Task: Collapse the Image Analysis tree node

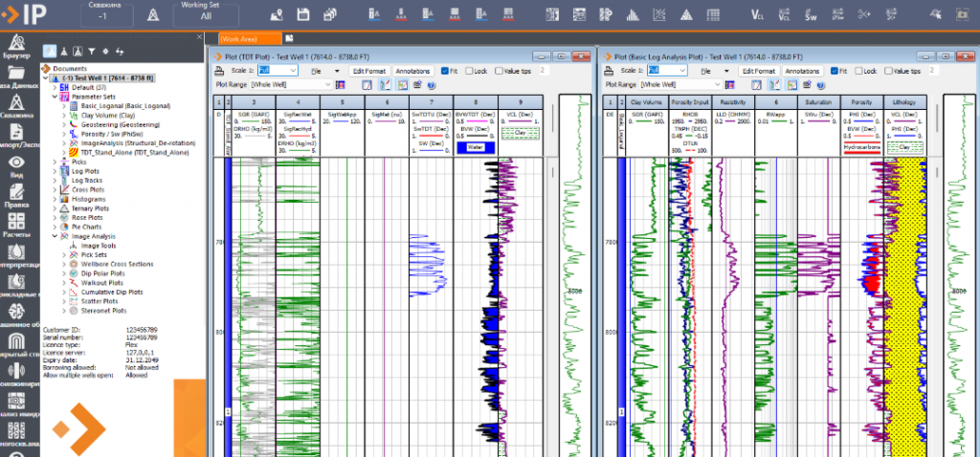Action: (x=54, y=236)
